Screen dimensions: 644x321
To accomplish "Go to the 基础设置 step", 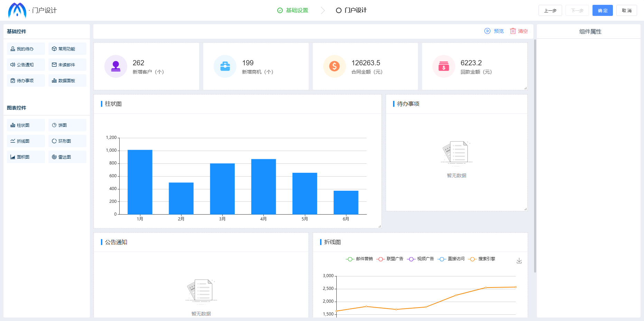I will click(x=293, y=10).
